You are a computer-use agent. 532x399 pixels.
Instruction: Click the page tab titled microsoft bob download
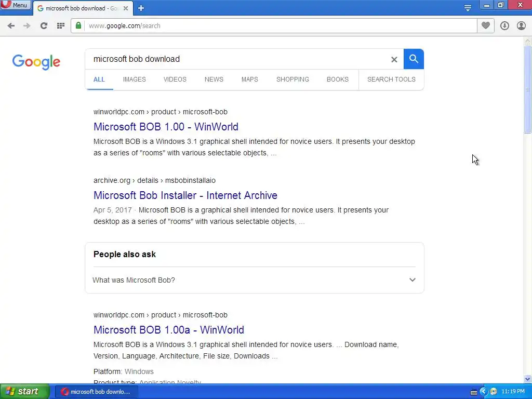(83, 8)
